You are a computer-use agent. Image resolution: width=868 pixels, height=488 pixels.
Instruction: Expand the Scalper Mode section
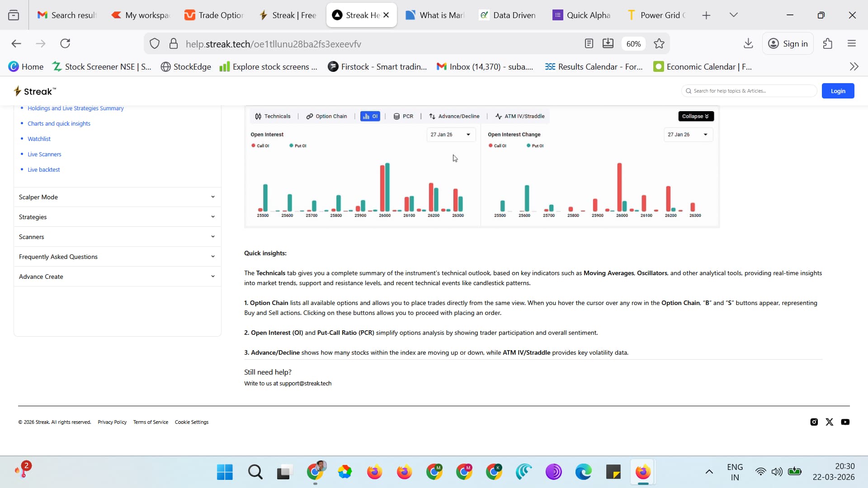pyautogui.click(x=117, y=197)
